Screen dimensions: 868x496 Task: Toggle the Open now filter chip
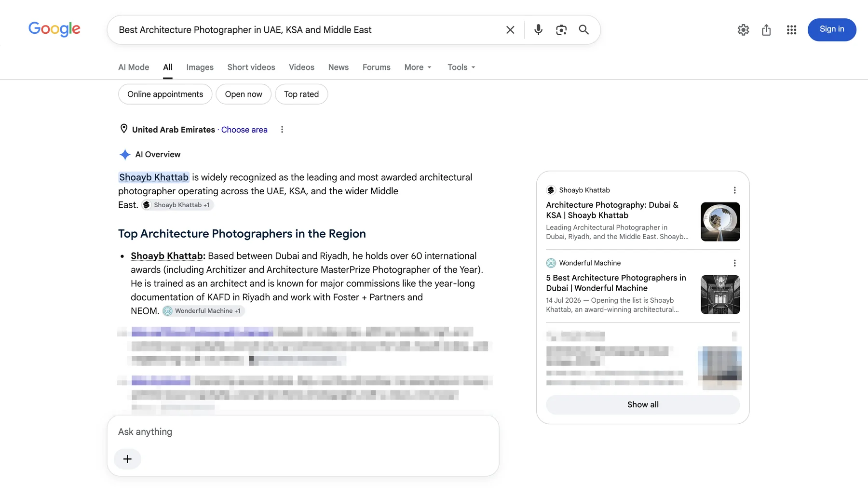244,94
